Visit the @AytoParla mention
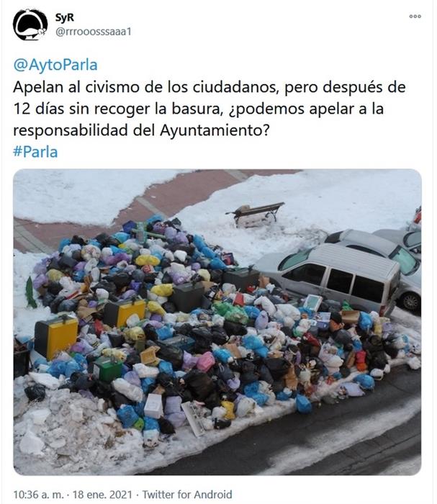This screenshot has width=437, height=504. pyautogui.click(x=55, y=65)
